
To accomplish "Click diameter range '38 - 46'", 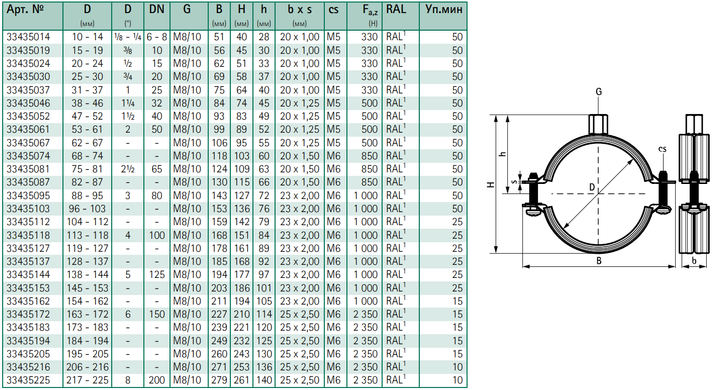I will tap(87, 103).
